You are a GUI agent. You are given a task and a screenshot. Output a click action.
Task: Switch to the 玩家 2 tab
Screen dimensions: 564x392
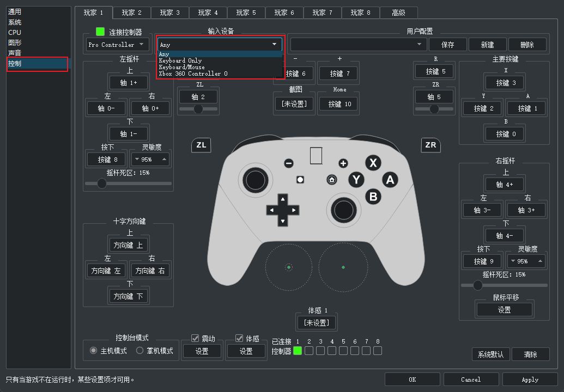pyautogui.click(x=131, y=13)
